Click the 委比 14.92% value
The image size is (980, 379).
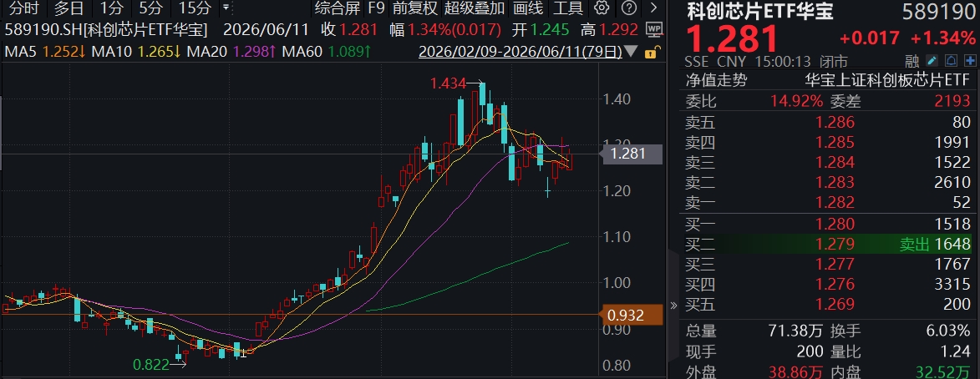point(796,101)
